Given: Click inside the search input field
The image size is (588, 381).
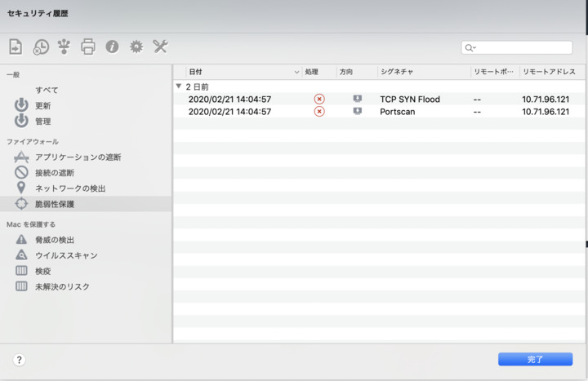Looking at the screenshot, I should click(524, 48).
